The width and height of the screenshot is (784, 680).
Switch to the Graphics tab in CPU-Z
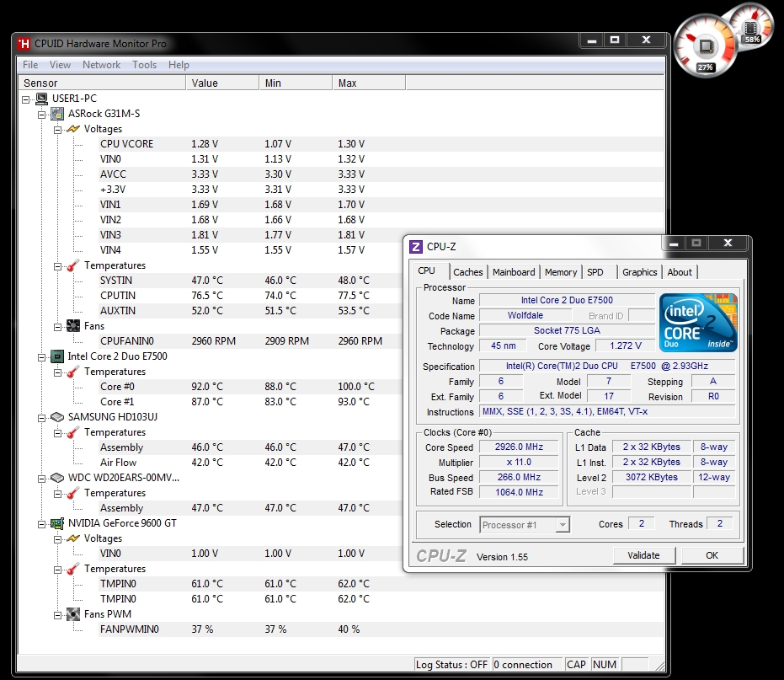coord(639,272)
